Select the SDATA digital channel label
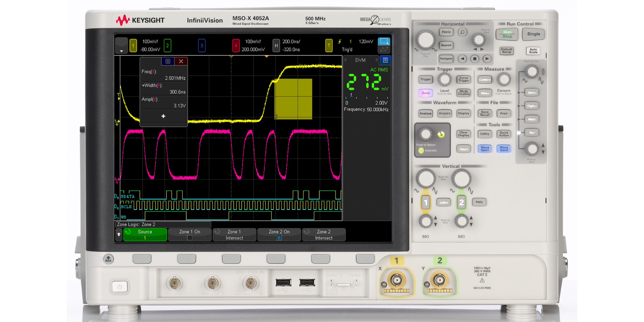 [x=127, y=197]
